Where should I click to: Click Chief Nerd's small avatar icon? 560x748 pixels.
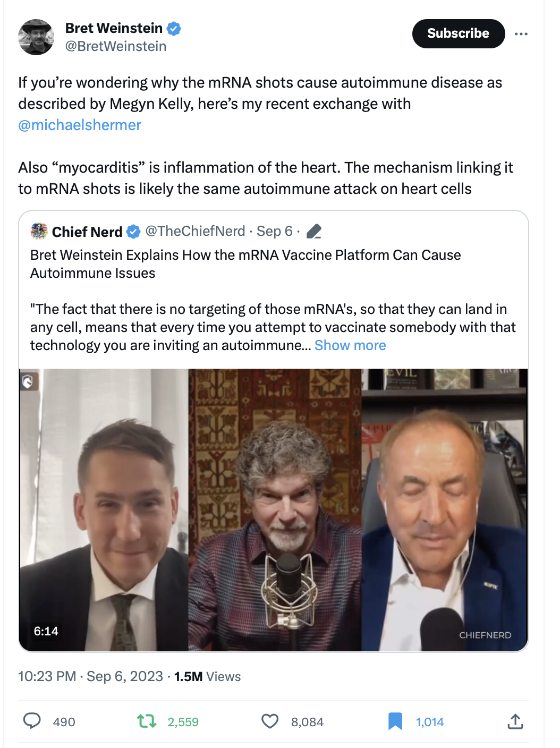coord(39,231)
